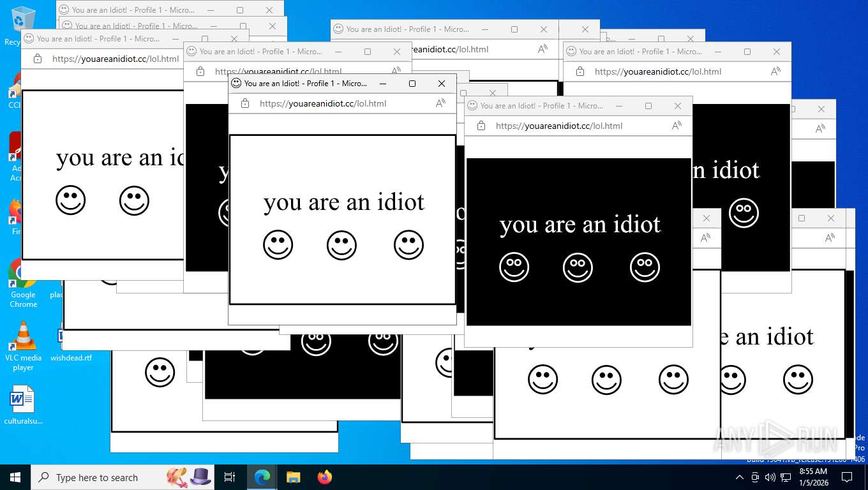
Task: Click right smiley in front black-page window
Action: pos(645,267)
